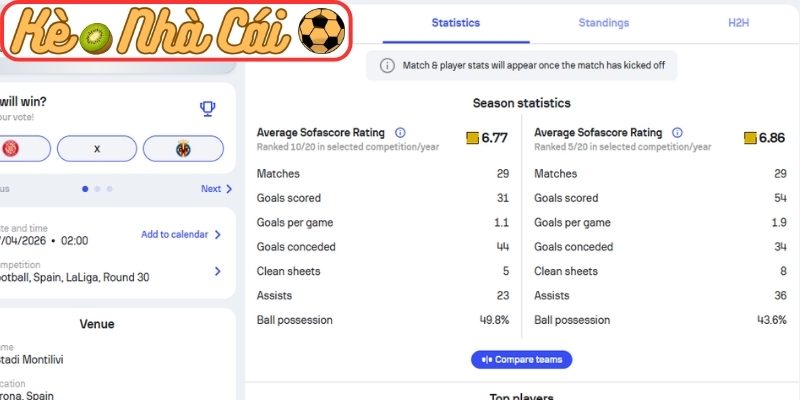Expand the LaLiga Round 30 competition chevron
The height and width of the screenshot is (400, 800).
click(x=218, y=270)
